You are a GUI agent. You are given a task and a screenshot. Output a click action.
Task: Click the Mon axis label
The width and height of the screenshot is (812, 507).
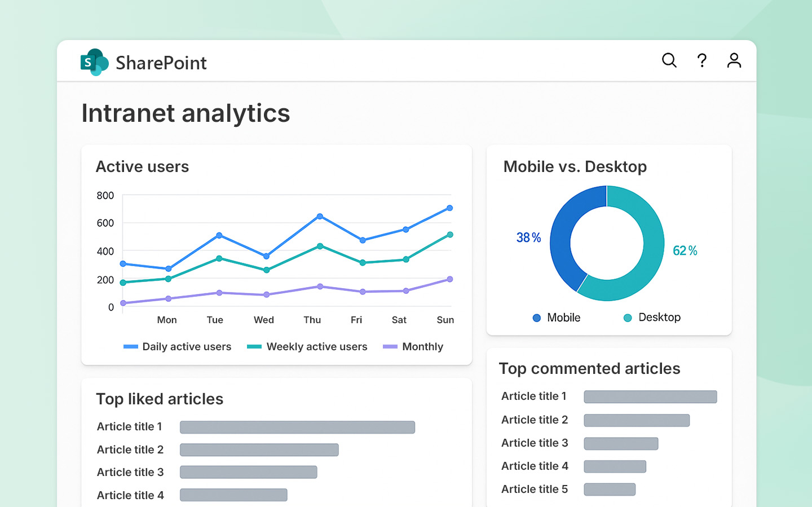(x=167, y=320)
